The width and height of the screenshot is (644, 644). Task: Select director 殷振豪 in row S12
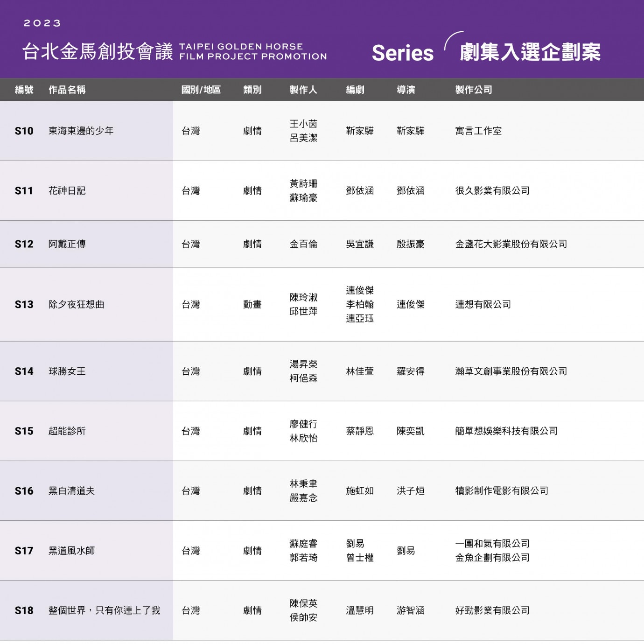[x=410, y=244]
